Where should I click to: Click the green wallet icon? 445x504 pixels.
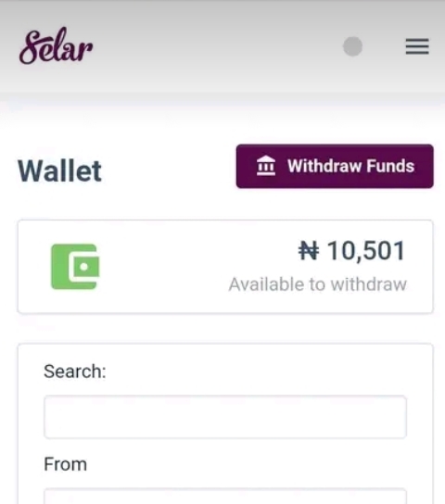[x=75, y=267]
